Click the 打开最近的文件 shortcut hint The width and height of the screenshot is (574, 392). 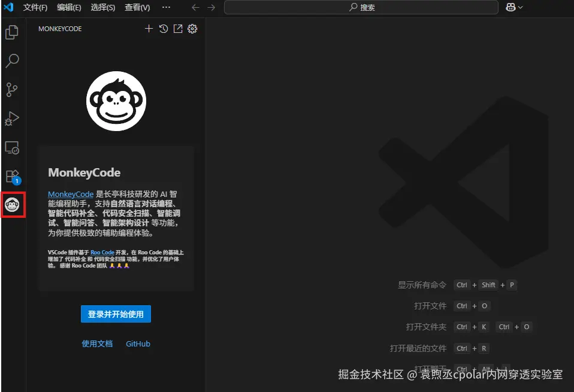click(418, 348)
